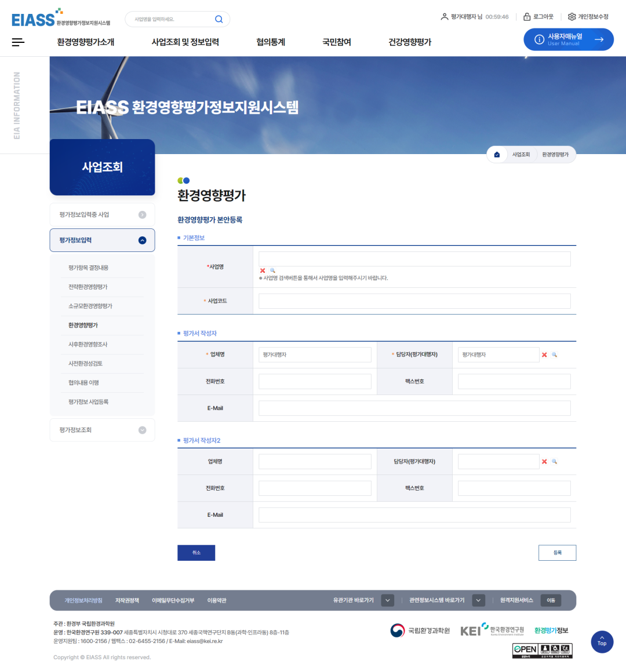
Task: Expand the 평가정보입력중 사업 sidebar section
Action: click(142, 215)
